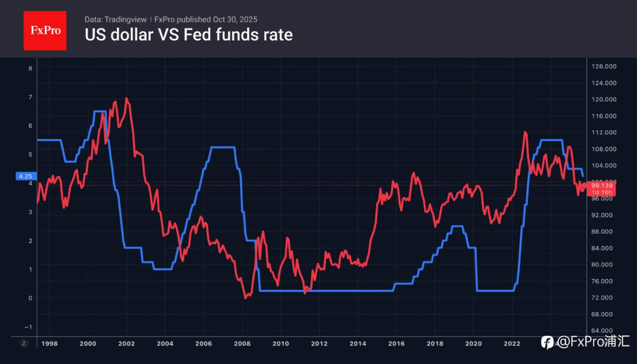Open the @FxPro浦汇 watermark link
637x364 pixels.
[593, 342]
